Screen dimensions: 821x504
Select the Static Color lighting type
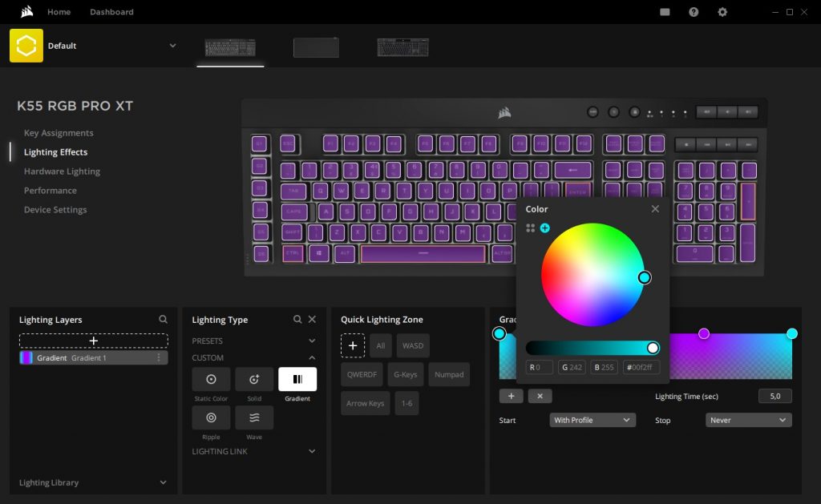pos(211,380)
